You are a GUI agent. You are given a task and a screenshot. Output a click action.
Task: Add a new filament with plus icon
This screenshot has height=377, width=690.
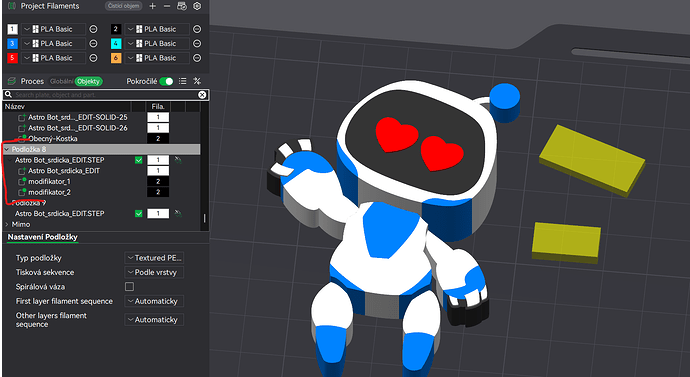153,6
